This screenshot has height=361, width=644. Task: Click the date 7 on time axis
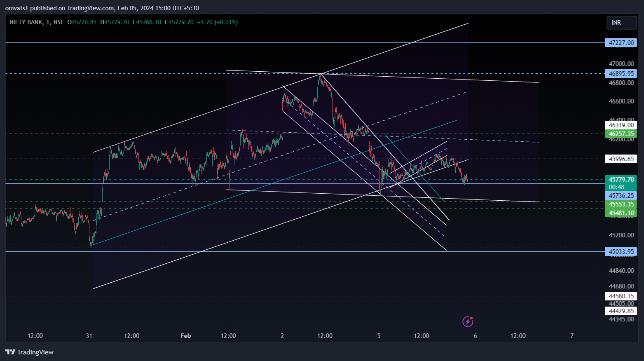click(x=572, y=336)
